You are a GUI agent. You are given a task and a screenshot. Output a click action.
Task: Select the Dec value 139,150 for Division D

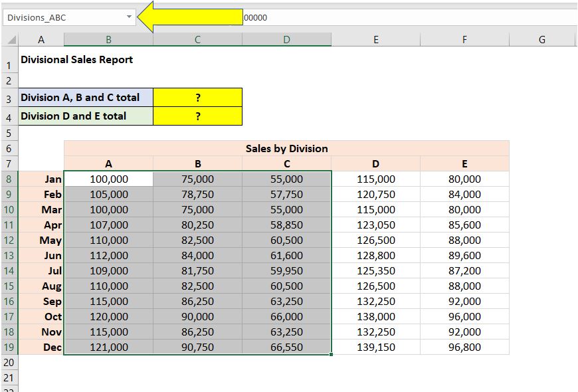(376, 347)
